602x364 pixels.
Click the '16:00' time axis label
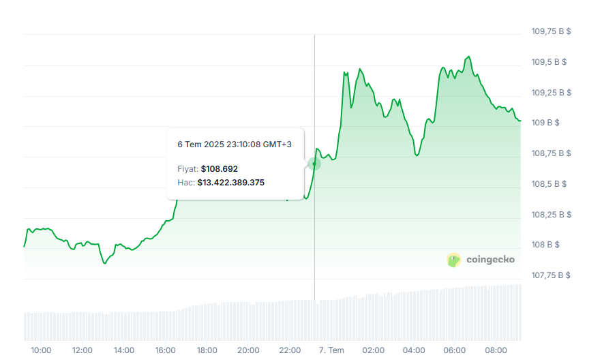[166, 350]
